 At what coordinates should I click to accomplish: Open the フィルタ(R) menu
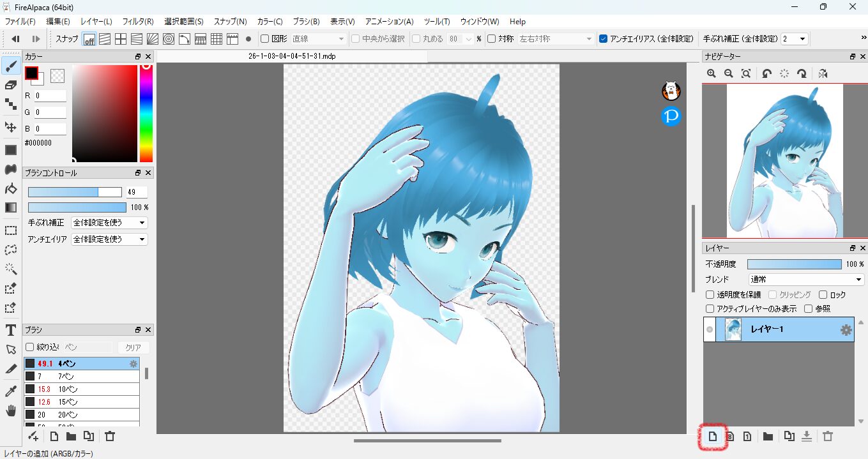point(137,22)
